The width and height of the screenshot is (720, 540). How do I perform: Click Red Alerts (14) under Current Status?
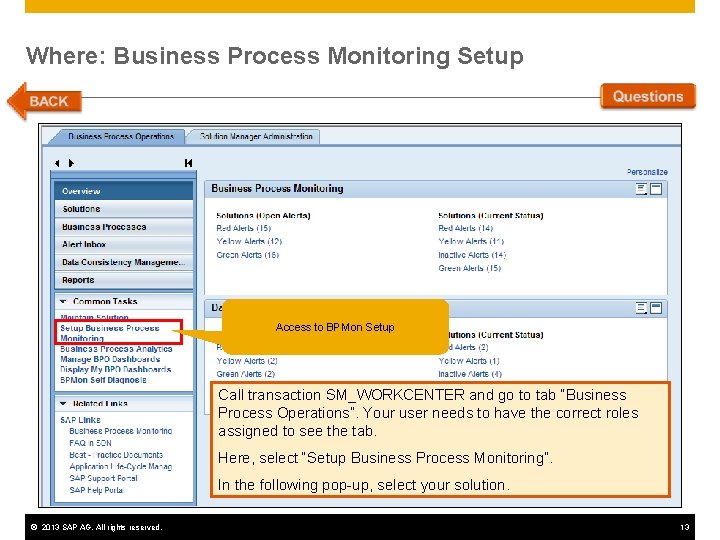[466, 228]
